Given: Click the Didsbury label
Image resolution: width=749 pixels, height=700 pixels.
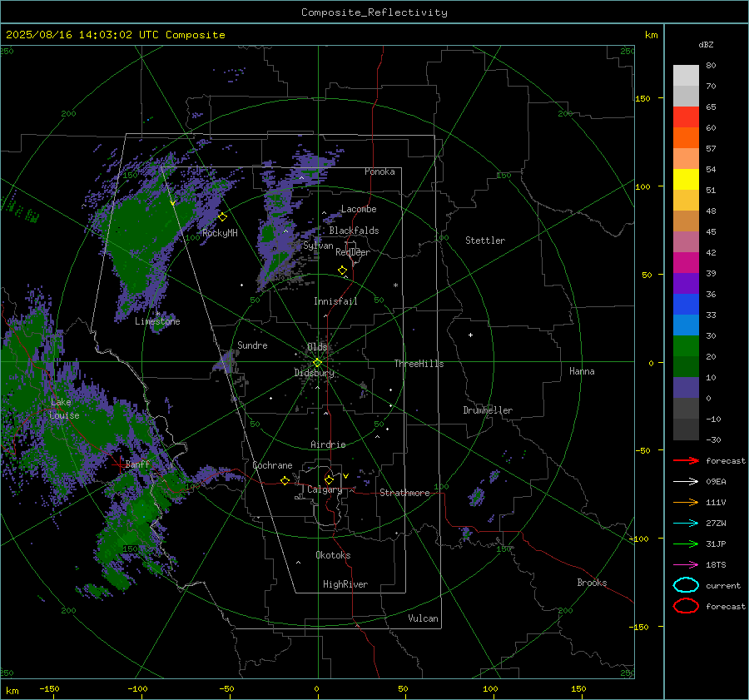Looking at the screenshot, I should 314,373.
